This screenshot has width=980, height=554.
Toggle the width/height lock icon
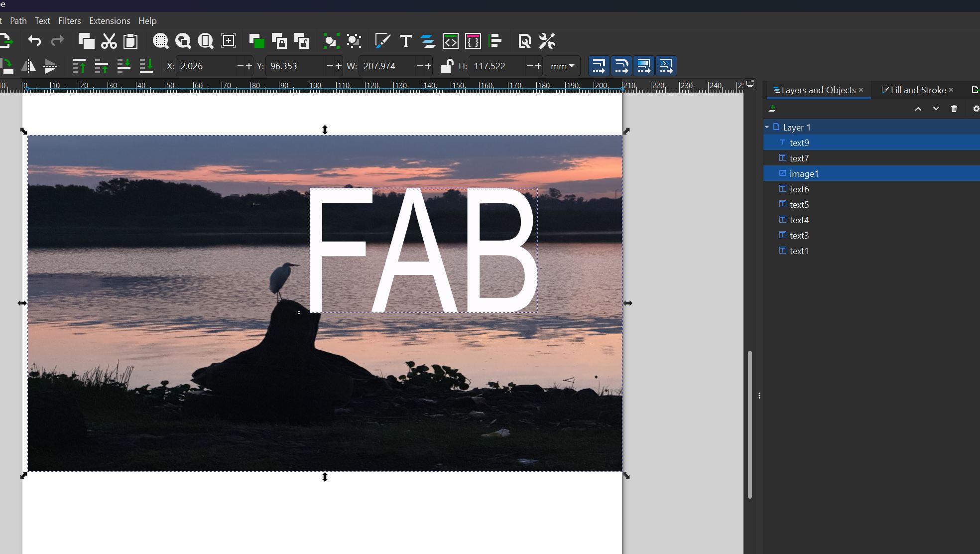coord(447,66)
